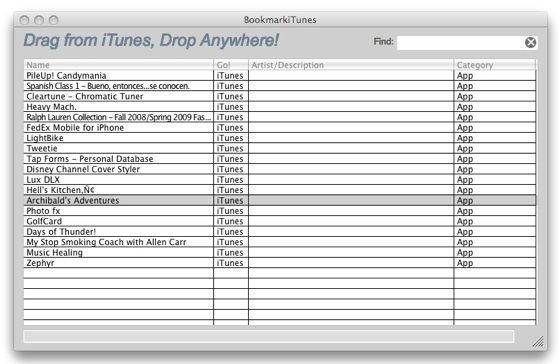Sort by the Name column header
The height and width of the screenshot is (364, 560).
tap(119, 65)
